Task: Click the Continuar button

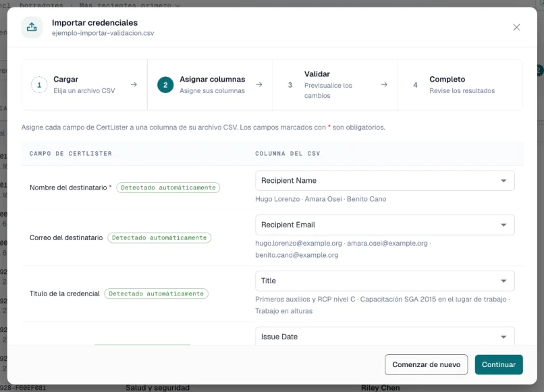Action: 499,364
